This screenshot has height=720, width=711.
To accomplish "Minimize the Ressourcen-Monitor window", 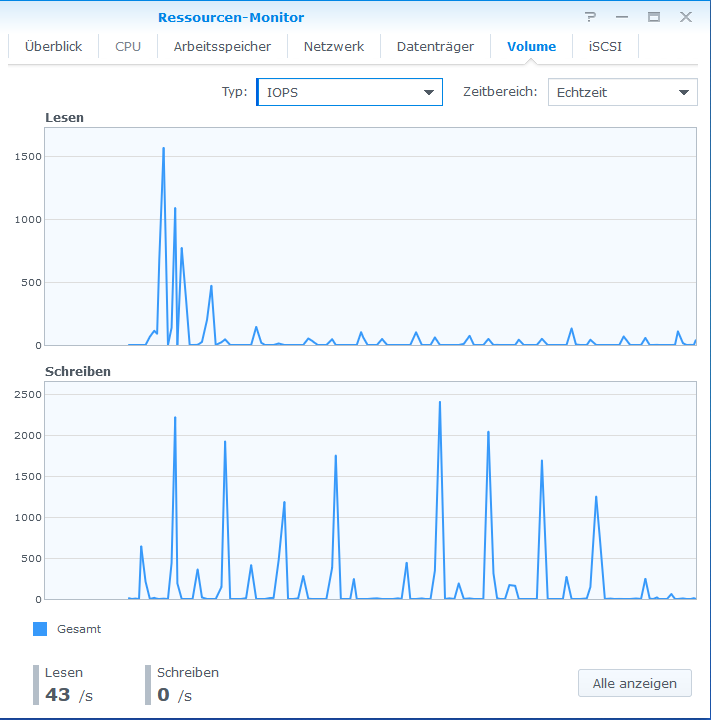I will [x=622, y=17].
